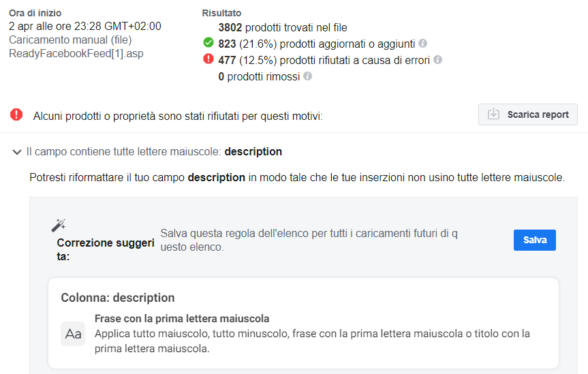Click the Correzione suggerita label
The height and width of the screenshot is (374, 588).
[x=106, y=249]
